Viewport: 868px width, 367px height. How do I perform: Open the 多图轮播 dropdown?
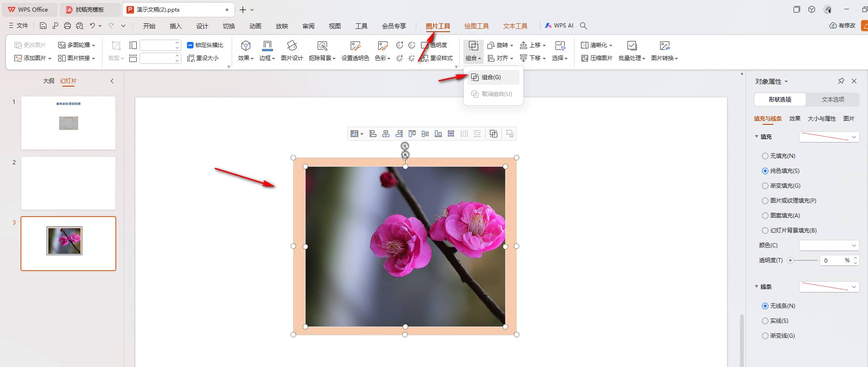[76, 45]
